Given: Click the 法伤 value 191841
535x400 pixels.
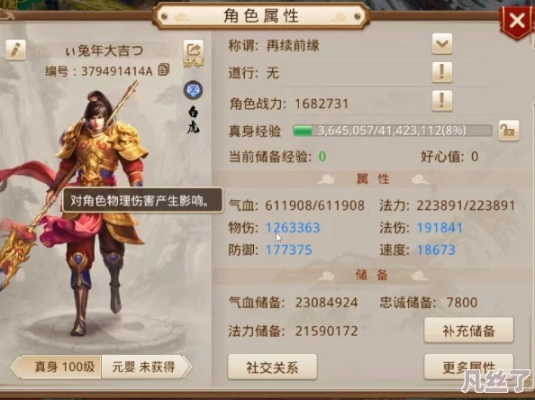Looking at the screenshot, I should point(440,228).
